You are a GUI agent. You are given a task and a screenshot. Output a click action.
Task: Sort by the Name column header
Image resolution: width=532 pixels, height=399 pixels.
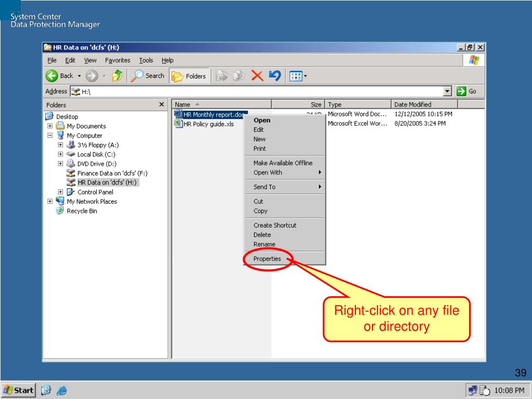221,104
